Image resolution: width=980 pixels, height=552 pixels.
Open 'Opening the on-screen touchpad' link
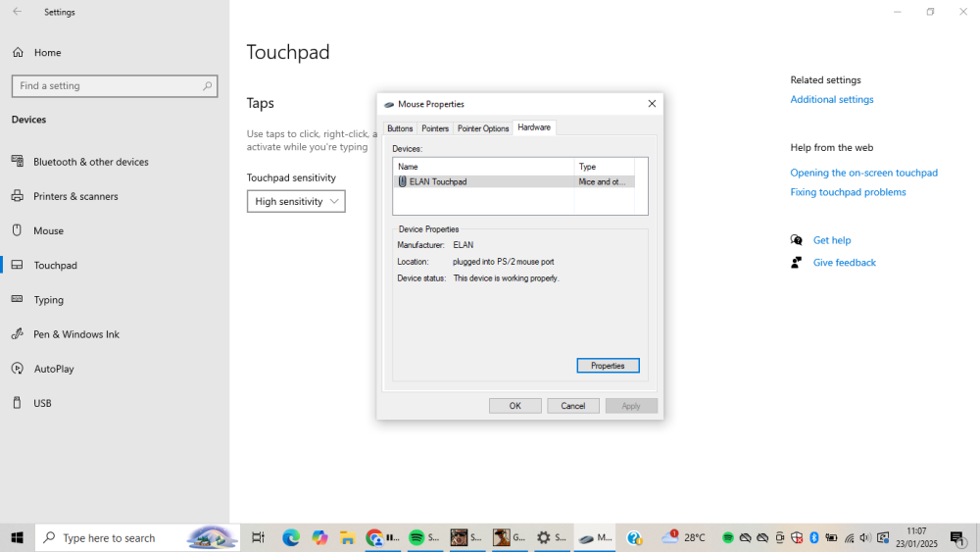point(863,173)
